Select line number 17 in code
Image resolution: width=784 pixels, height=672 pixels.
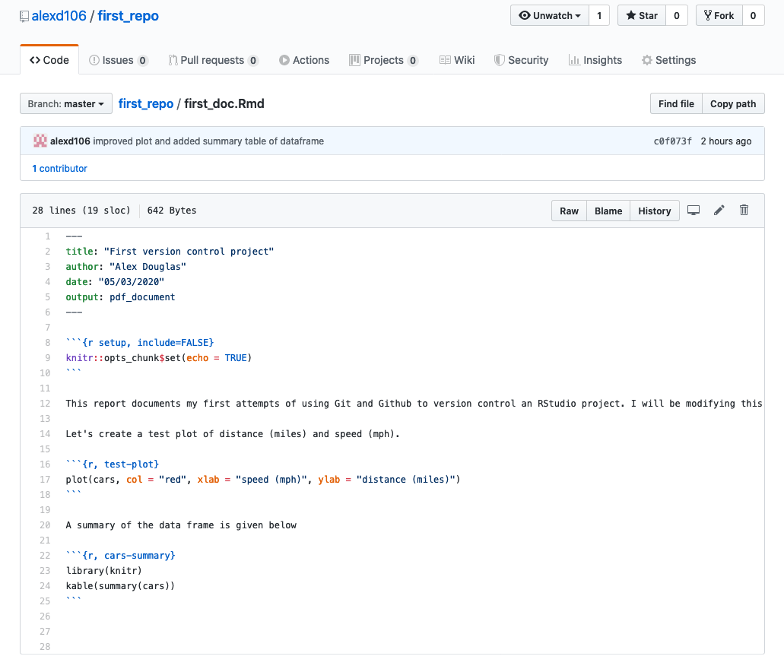tap(45, 480)
